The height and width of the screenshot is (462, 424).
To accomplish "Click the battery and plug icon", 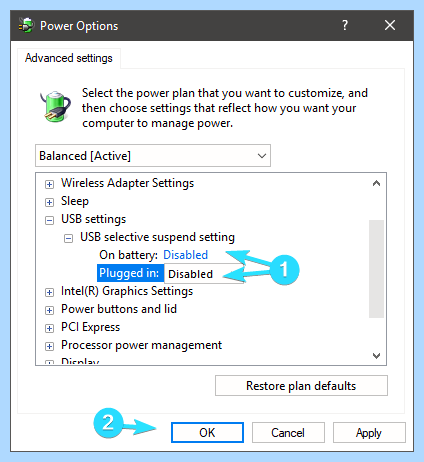I will (x=55, y=107).
